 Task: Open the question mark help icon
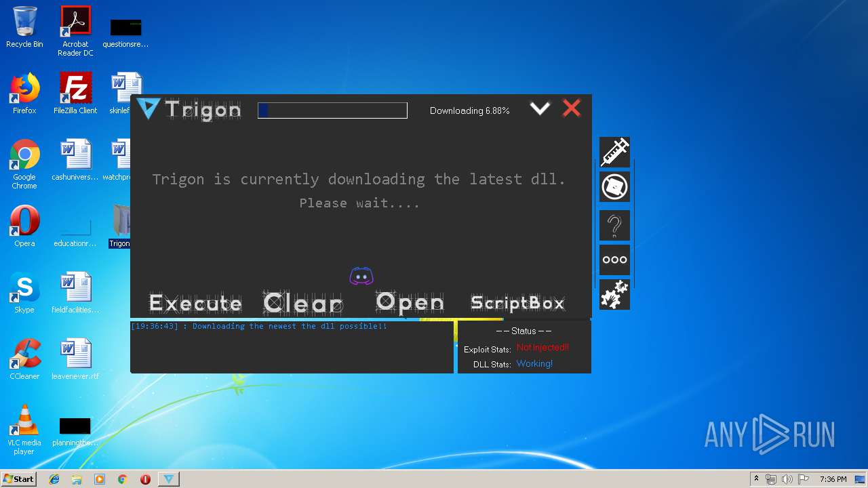tap(614, 225)
